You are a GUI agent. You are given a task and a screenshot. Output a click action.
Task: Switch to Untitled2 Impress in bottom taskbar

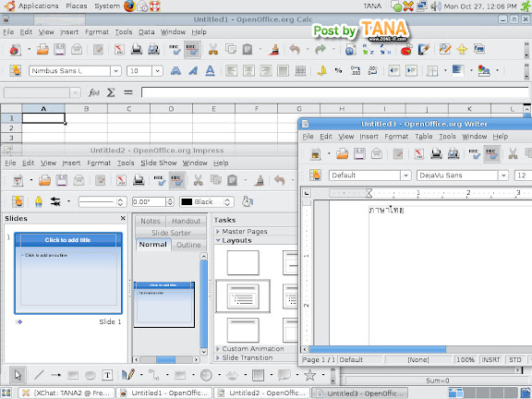pyautogui.click(x=261, y=393)
